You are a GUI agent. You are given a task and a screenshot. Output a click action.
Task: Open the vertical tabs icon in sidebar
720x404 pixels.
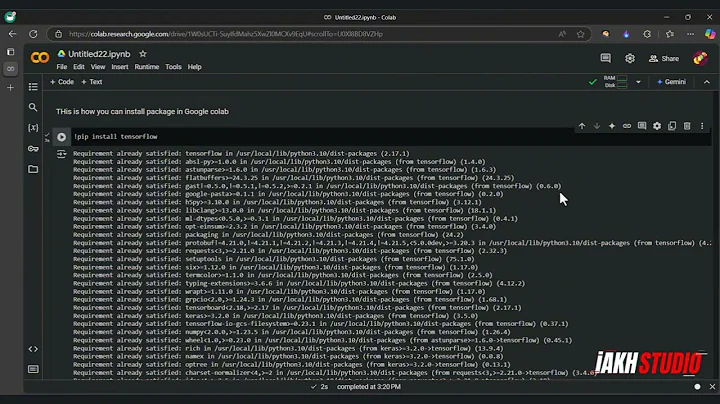tap(11, 52)
